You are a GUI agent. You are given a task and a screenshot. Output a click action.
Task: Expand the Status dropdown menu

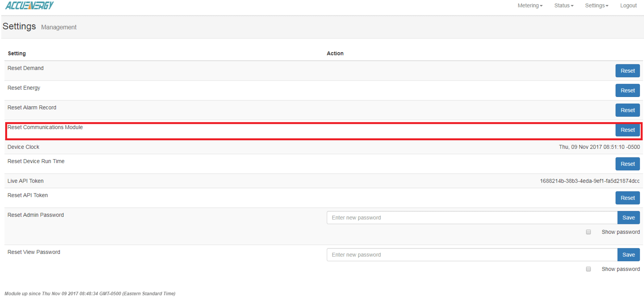point(563,6)
